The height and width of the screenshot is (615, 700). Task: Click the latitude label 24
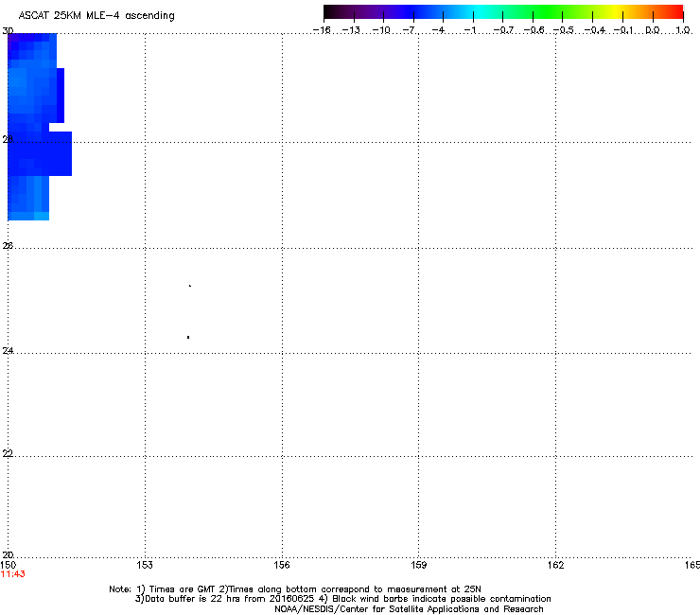pos(8,351)
